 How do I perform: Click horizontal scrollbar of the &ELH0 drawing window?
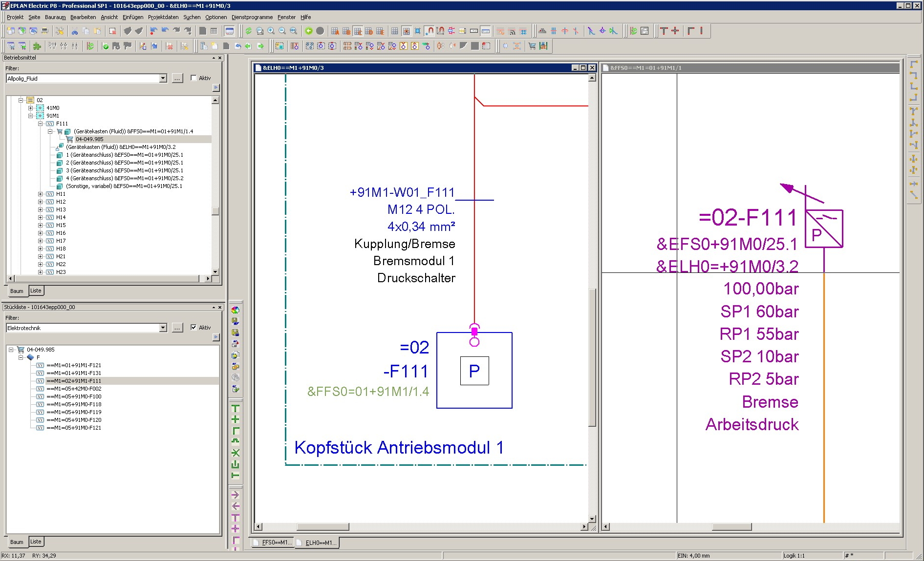323,527
